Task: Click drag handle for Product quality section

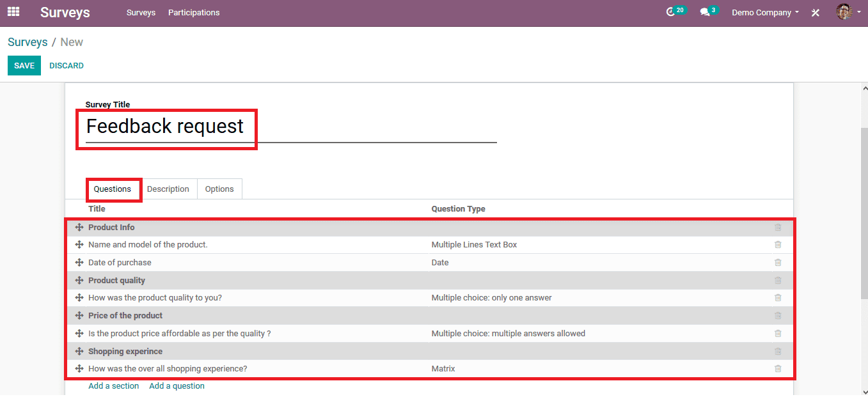Action: (x=79, y=281)
